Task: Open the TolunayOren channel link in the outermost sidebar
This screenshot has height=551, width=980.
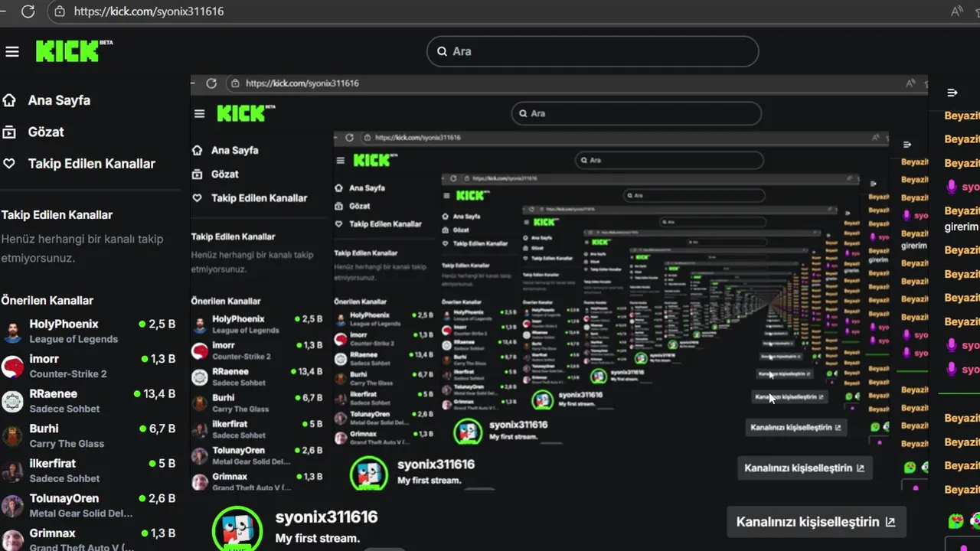Action: pos(64,499)
